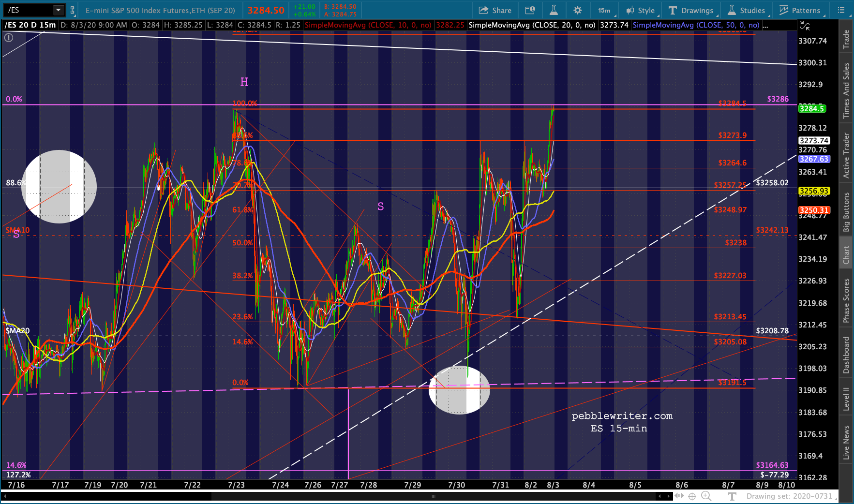Open the /ES symbol dropdown arrow

(58, 10)
